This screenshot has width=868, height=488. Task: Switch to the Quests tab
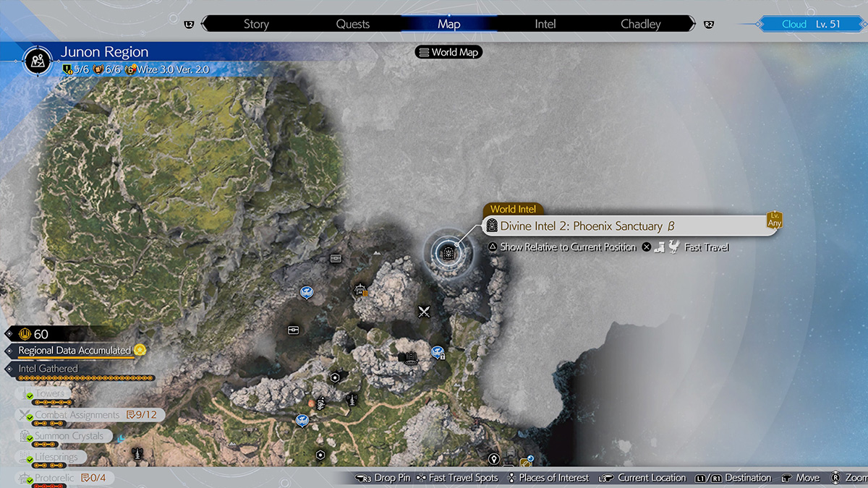352,24
